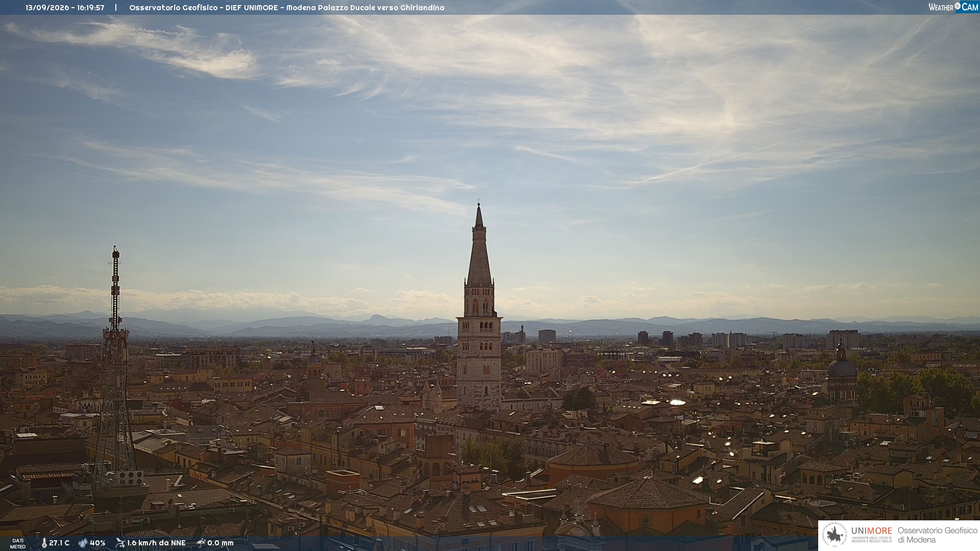Viewport: 980px width, 551px height.
Task: Click the 27.1 C temperature reading
Action: pyautogui.click(x=59, y=543)
